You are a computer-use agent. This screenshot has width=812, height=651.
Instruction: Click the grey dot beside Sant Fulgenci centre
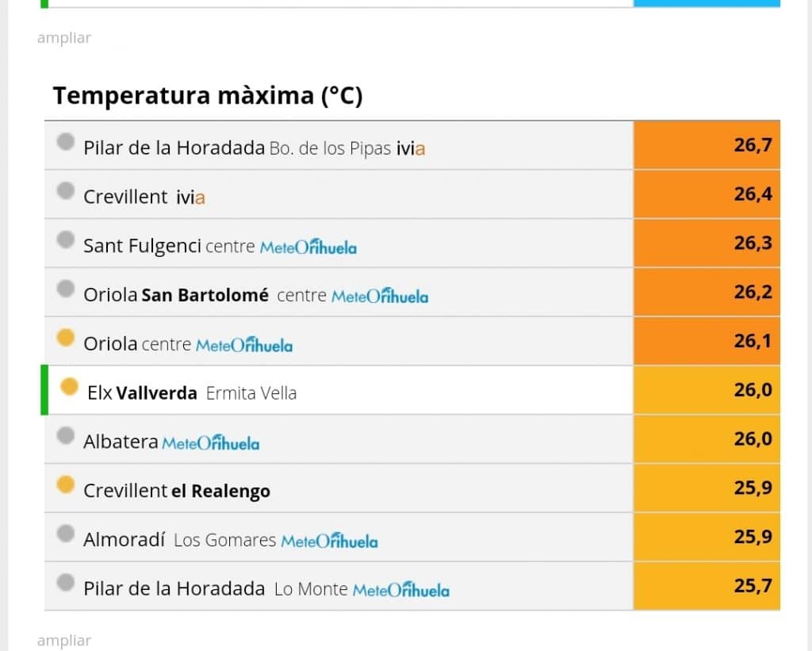66,239
